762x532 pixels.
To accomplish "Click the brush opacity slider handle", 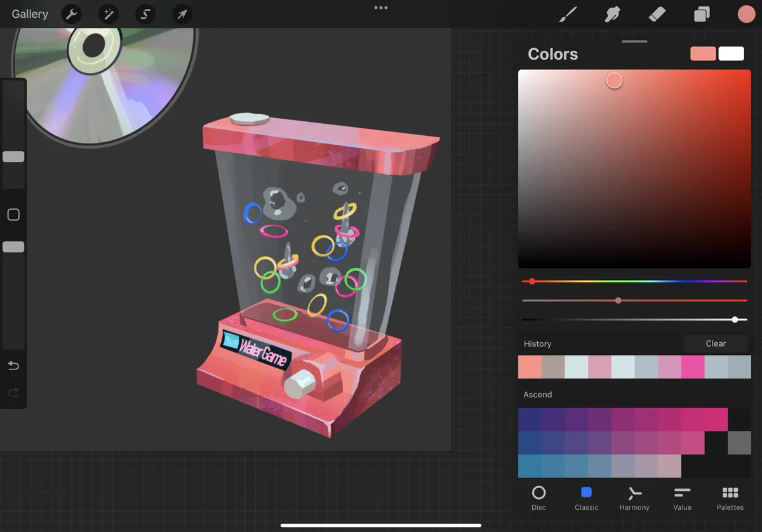I will click(x=13, y=246).
